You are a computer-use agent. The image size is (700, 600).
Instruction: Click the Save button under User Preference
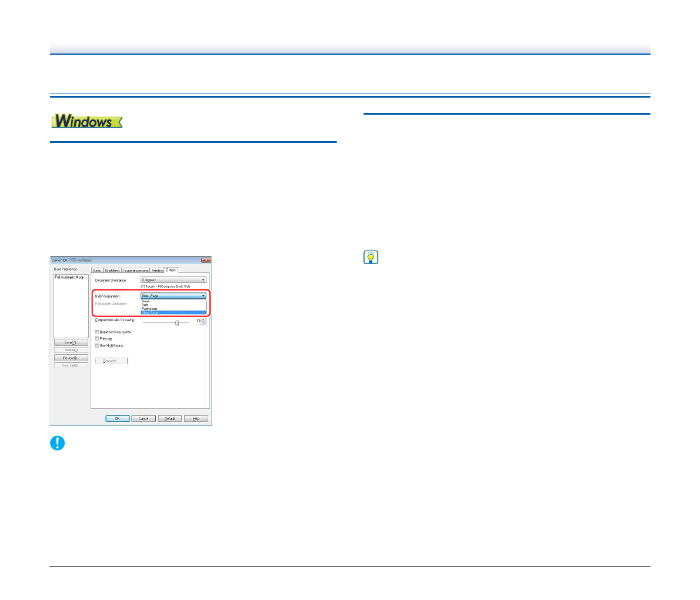tap(71, 342)
